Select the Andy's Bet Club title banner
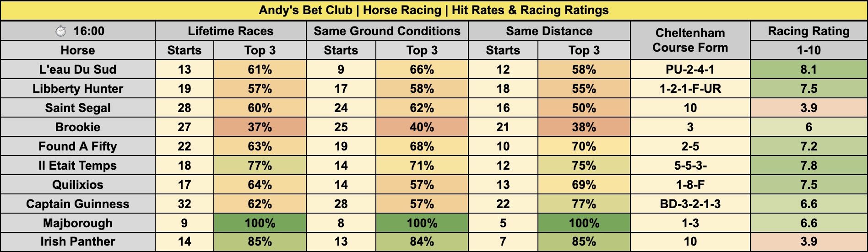The image size is (868, 252). (x=434, y=11)
